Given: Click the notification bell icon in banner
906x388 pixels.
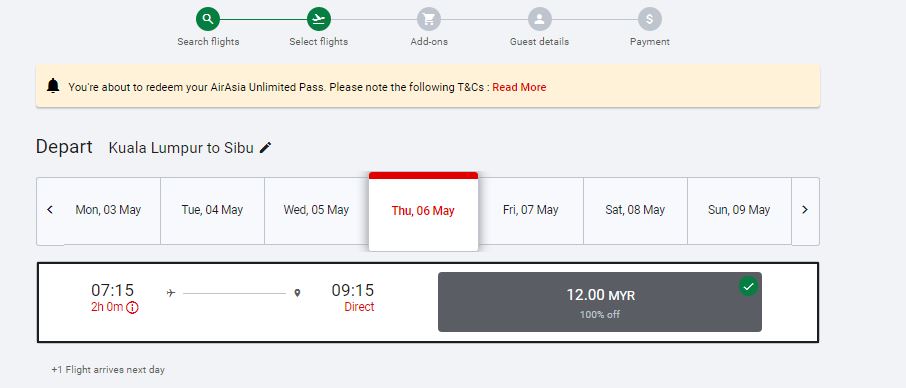Looking at the screenshot, I should click(x=53, y=86).
